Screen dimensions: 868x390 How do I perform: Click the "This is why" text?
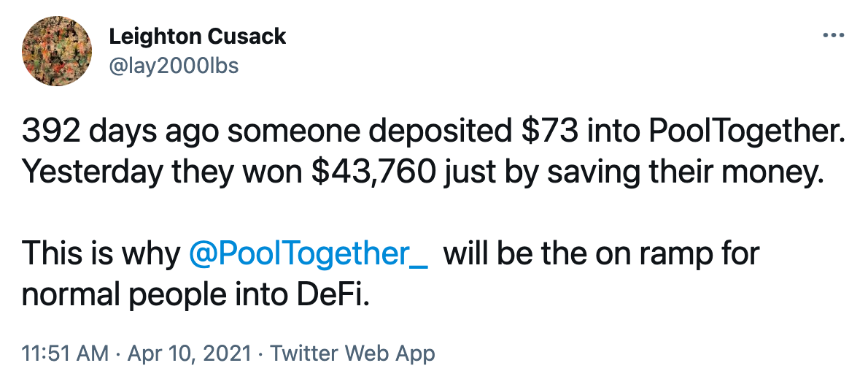tap(101, 256)
